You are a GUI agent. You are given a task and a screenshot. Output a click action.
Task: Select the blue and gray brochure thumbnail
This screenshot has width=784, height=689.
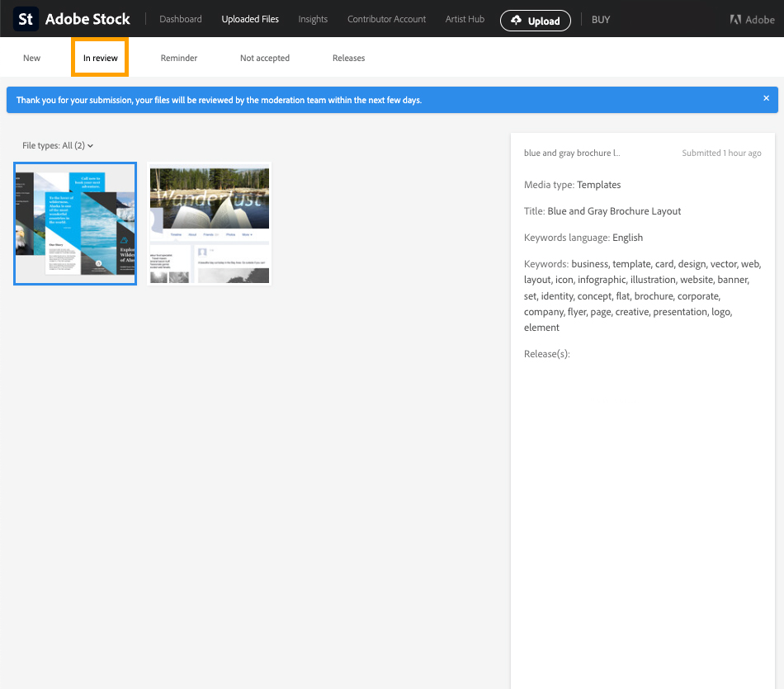click(x=75, y=223)
